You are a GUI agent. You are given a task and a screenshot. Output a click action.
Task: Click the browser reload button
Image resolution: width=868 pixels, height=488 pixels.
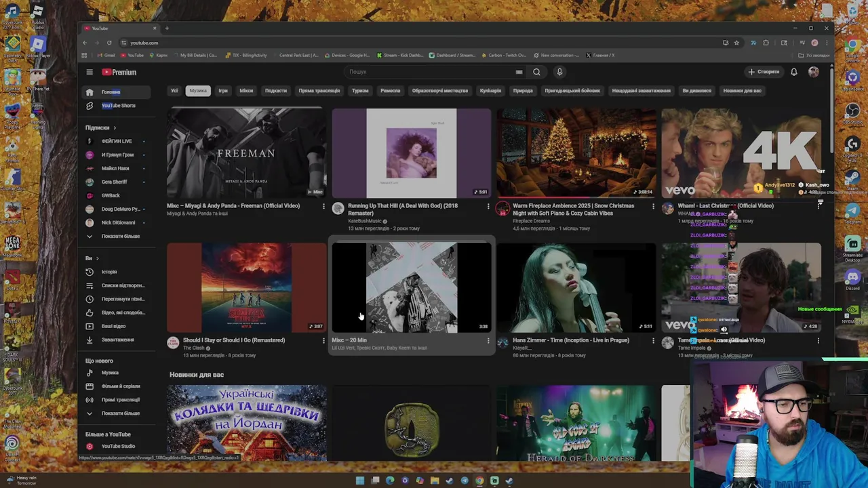coord(108,43)
